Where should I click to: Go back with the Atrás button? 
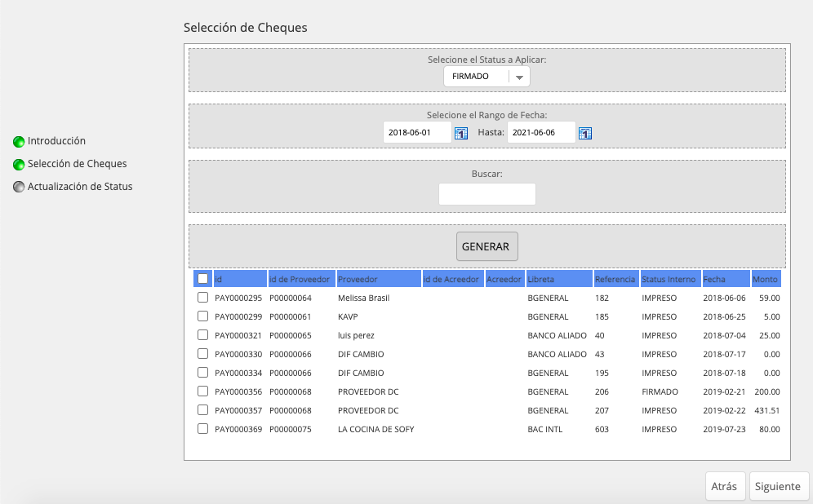click(725, 486)
